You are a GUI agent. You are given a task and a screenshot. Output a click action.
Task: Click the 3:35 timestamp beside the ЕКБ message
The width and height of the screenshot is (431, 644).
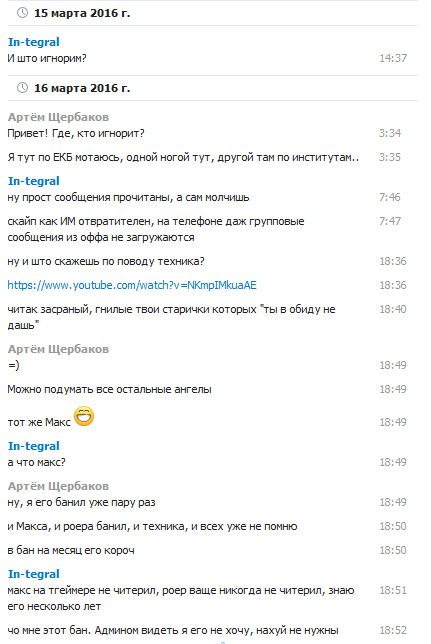click(x=390, y=157)
